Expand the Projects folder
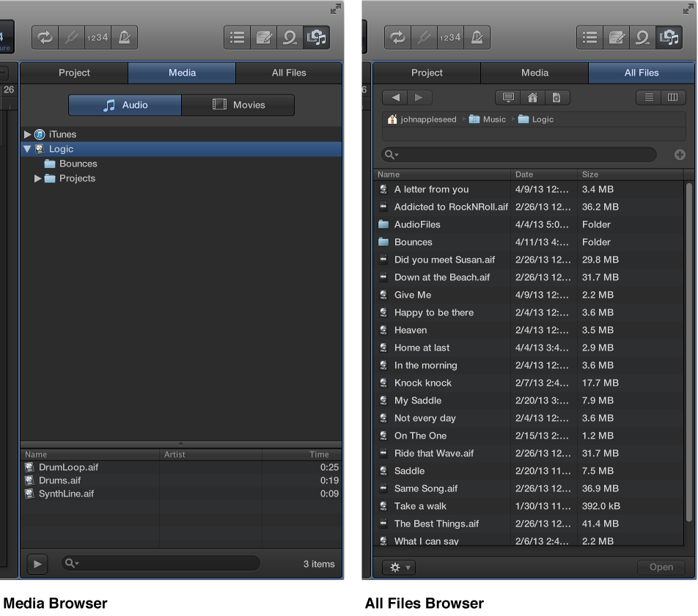The width and height of the screenshot is (698, 616). (37, 178)
